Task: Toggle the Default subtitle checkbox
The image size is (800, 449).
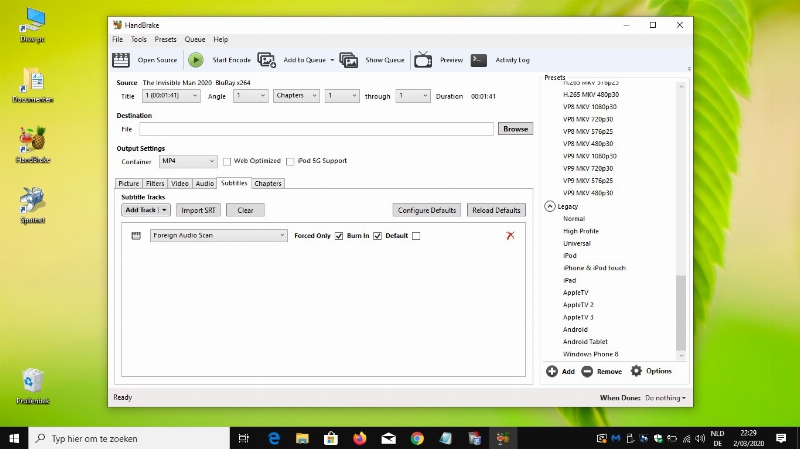Action: coord(416,236)
